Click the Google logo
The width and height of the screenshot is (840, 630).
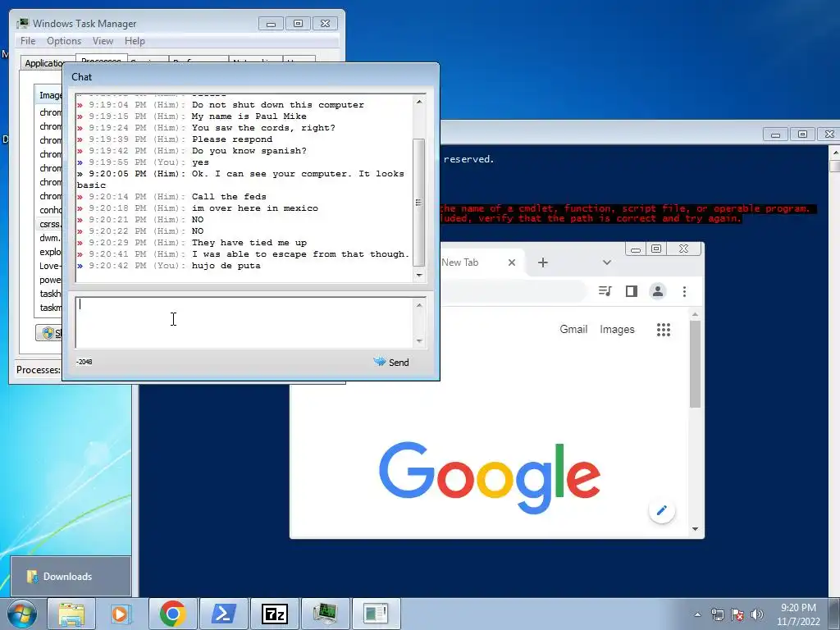[489, 478]
